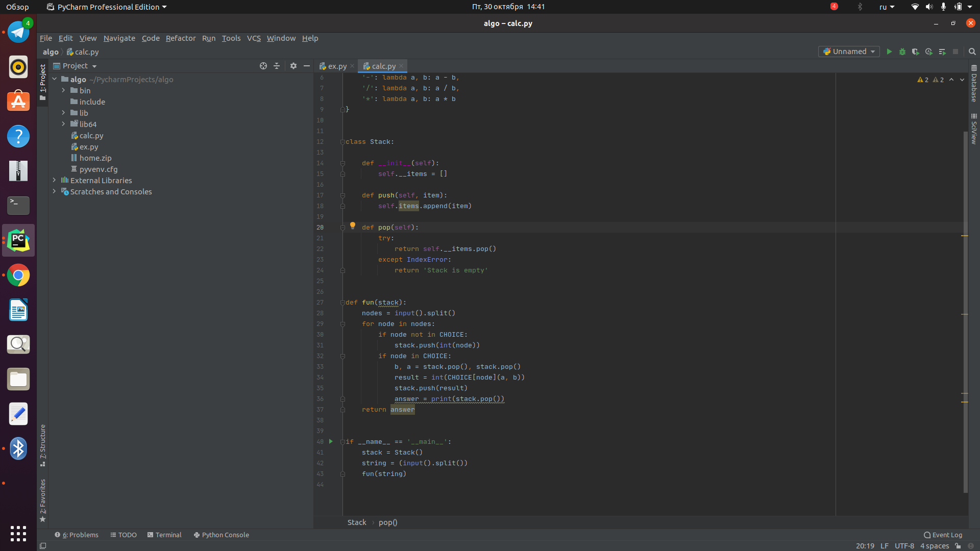Image resolution: width=980 pixels, height=551 pixels.
Task: Switch to the ex.py editor tab
Action: 333,66
